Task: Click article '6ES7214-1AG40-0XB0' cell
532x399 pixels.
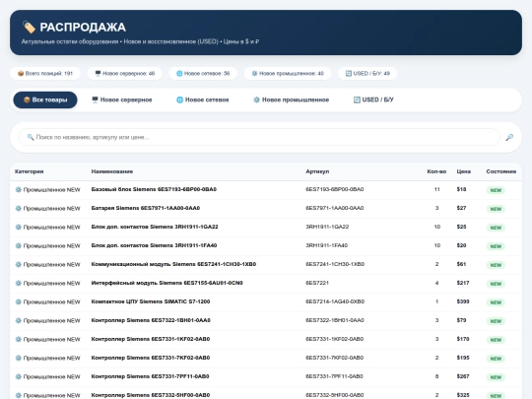Action: (335, 301)
